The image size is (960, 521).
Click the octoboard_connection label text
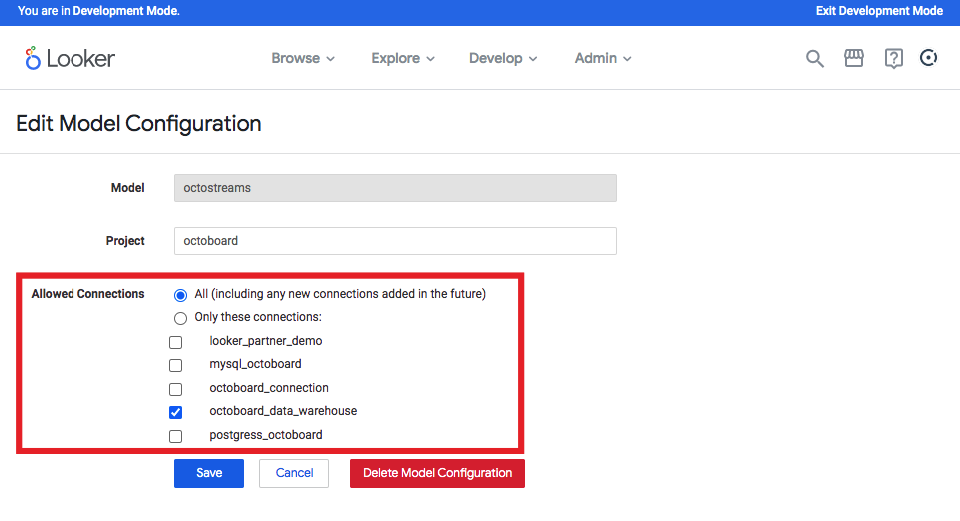click(x=269, y=388)
